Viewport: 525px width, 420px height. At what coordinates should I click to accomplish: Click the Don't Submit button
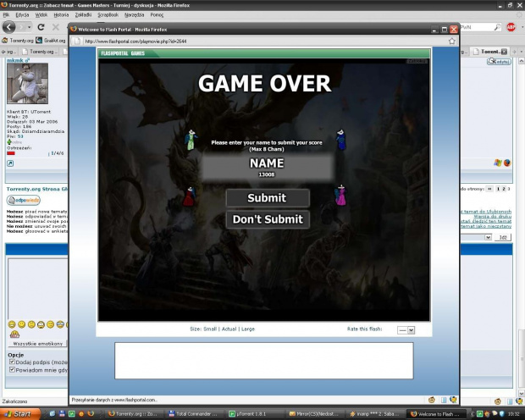[268, 219]
